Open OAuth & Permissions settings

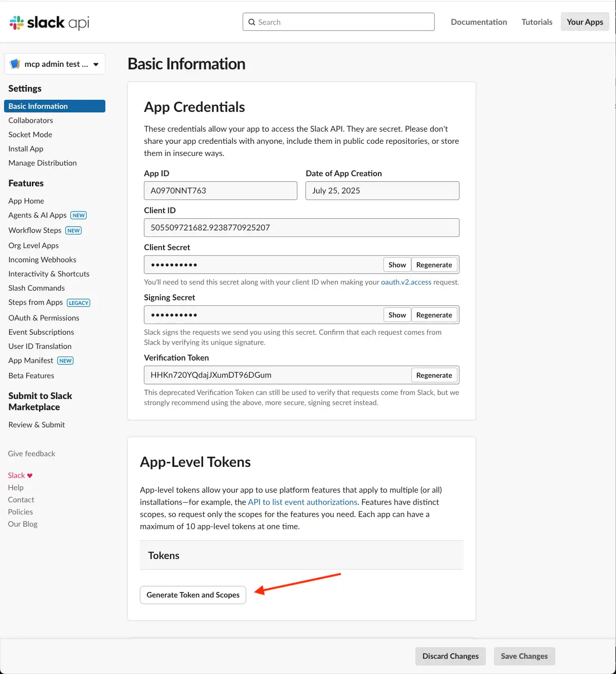(44, 318)
